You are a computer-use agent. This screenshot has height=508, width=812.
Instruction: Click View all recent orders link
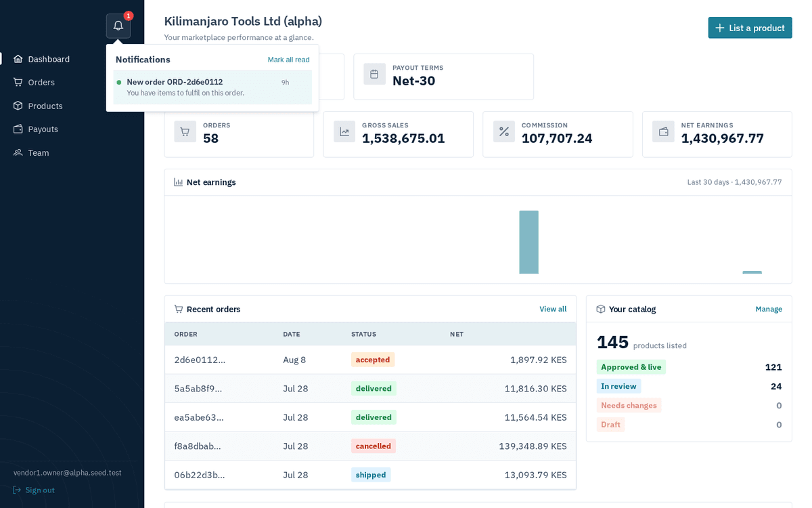tap(553, 309)
